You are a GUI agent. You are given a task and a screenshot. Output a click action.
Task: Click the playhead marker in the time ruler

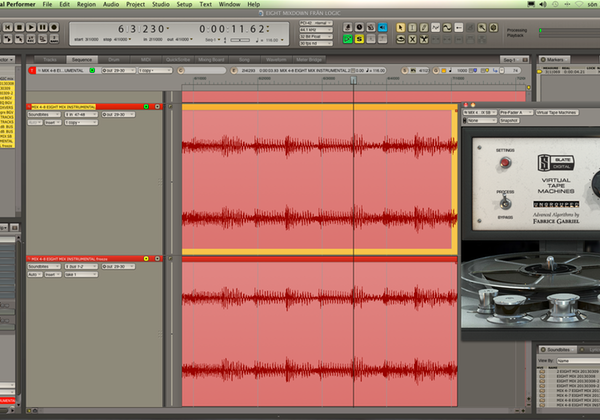[x=354, y=80]
